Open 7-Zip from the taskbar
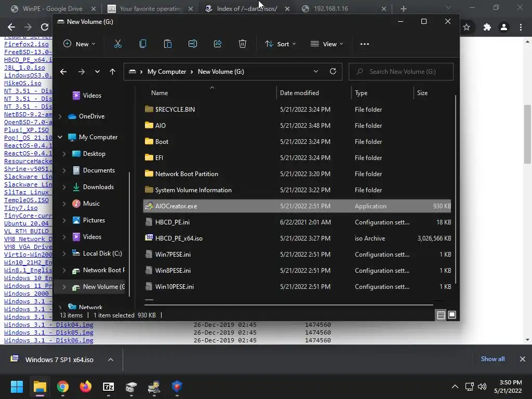The image size is (532, 399). [x=109, y=387]
